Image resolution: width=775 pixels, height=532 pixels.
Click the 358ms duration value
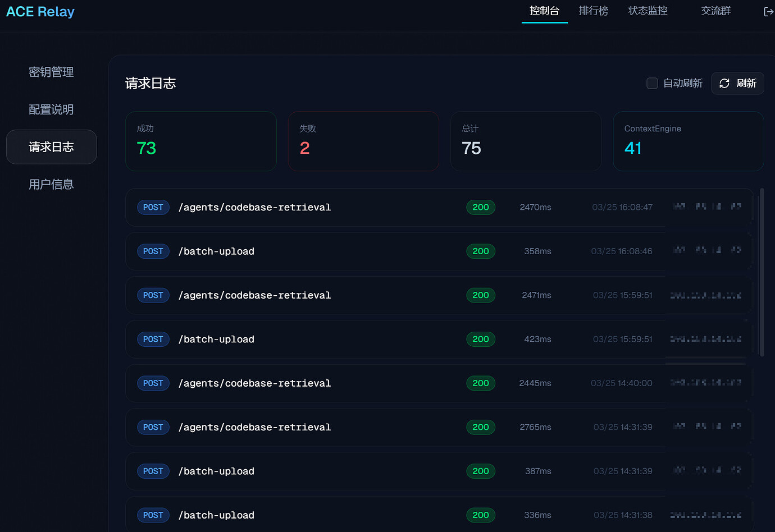pos(537,251)
